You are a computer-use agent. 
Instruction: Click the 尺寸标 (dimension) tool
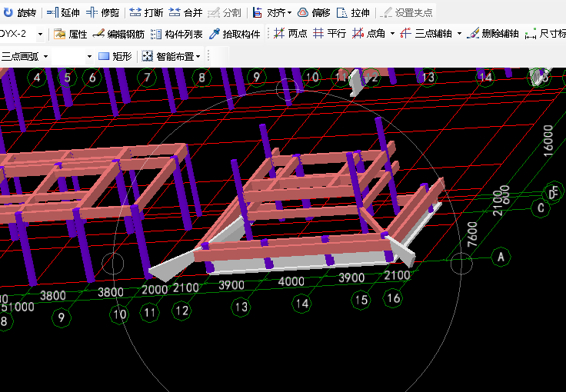click(x=545, y=34)
